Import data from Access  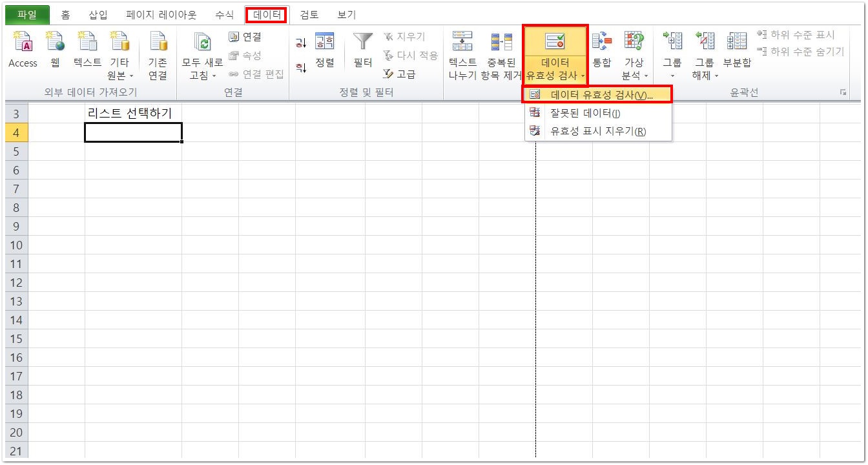pos(23,50)
